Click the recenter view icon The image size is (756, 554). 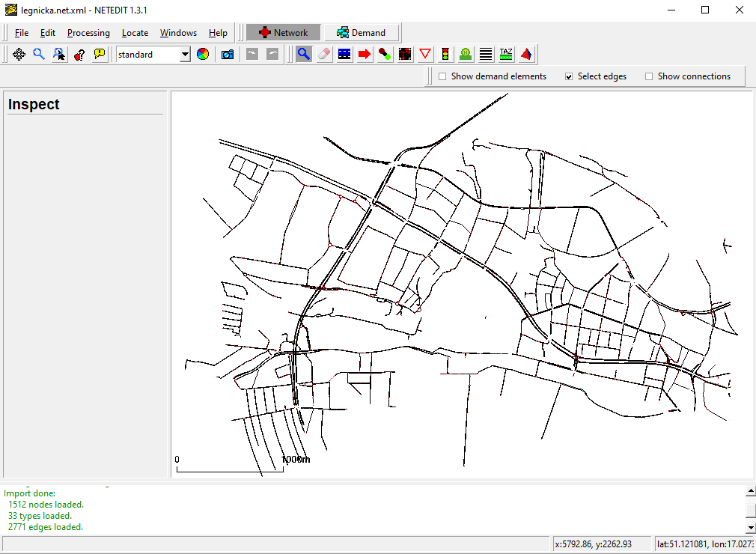tap(19, 54)
